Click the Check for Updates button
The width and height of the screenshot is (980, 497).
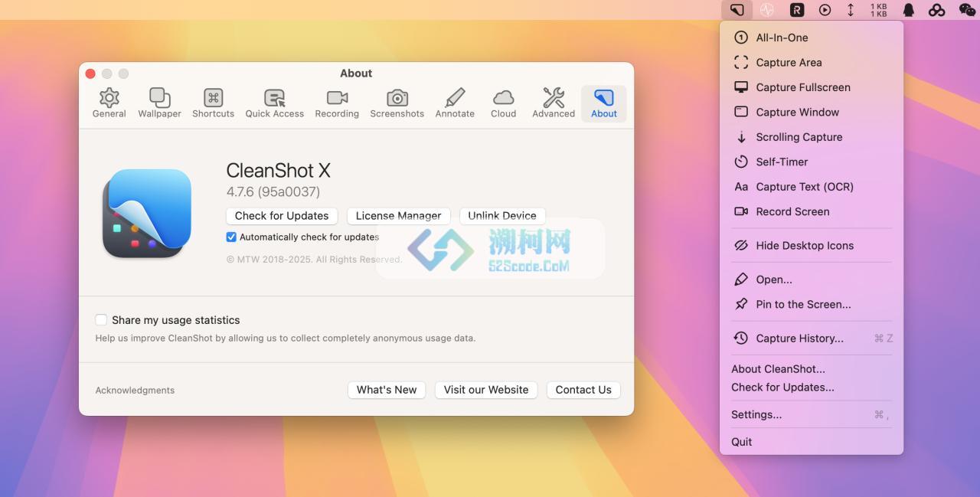tap(282, 216)
